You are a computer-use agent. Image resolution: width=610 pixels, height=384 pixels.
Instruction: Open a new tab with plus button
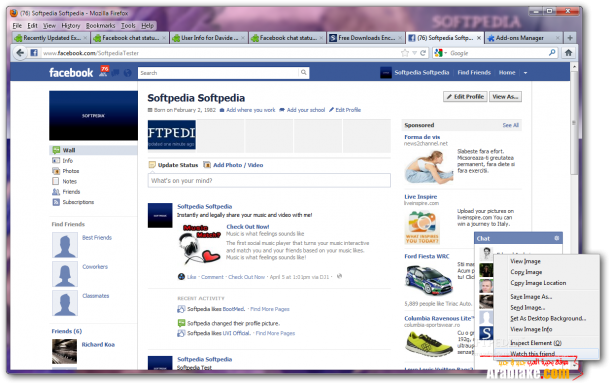click(570, 38)
